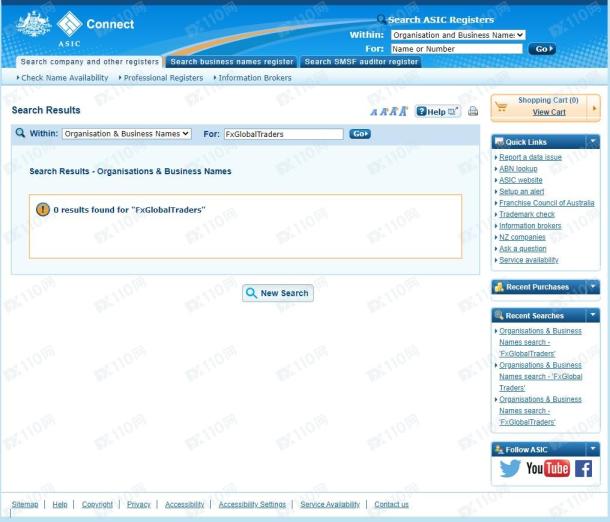This screenshot has width=610, height=522.
Task: Open ASIC YouTube channel icon
Action: pos(548,468)
